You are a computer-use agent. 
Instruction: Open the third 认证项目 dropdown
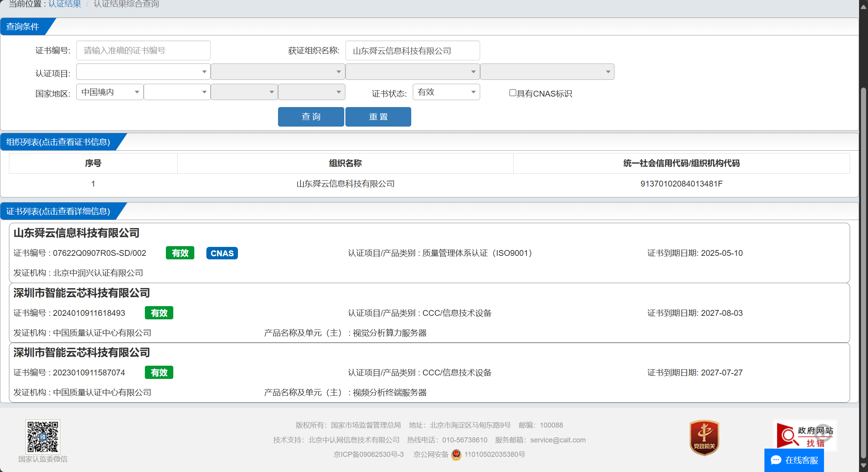coord(412,72)
